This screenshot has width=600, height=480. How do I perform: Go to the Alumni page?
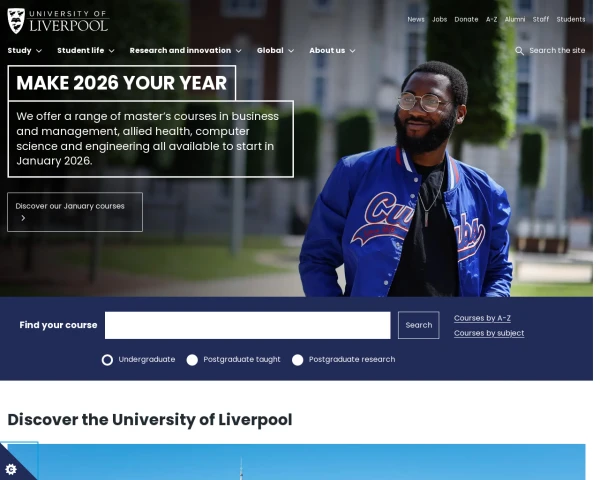tap(515, 20)
